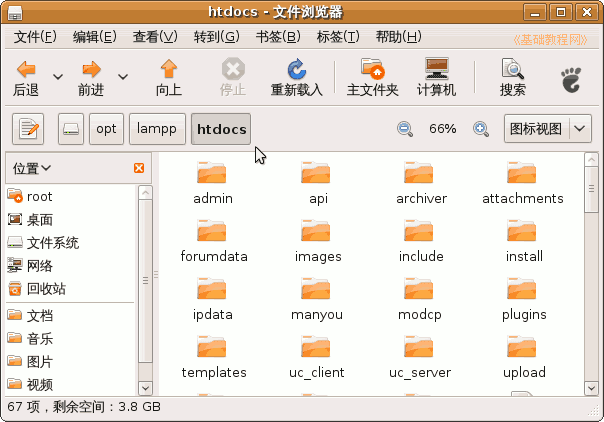Jump to filesystem root drive button
Viewport: 604px width, 422px height.
coord(71,129)
